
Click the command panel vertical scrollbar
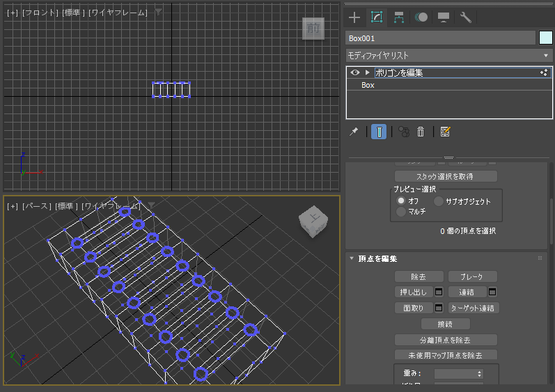coord(552,221)
